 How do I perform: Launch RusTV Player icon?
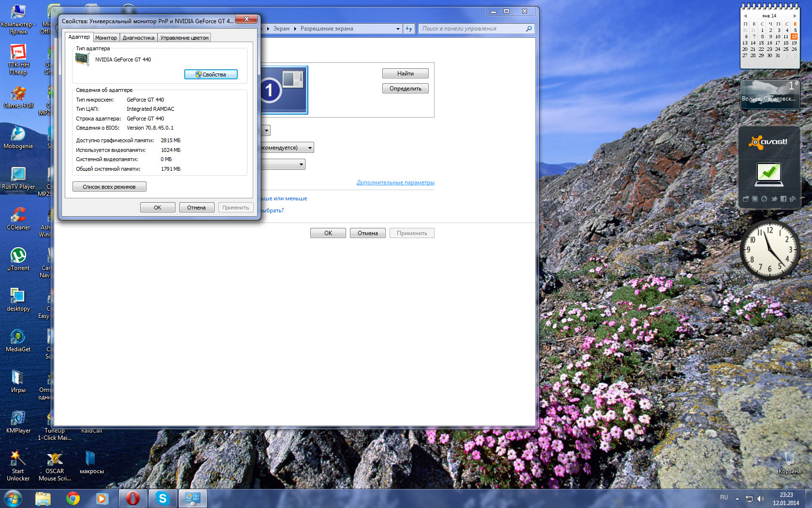tap(18, 178)
